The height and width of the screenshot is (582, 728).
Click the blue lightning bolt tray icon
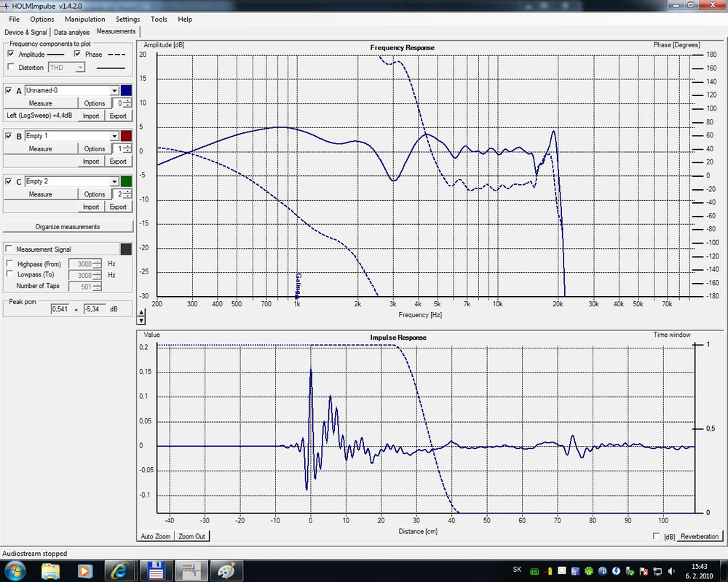click(x=616, y=571)
